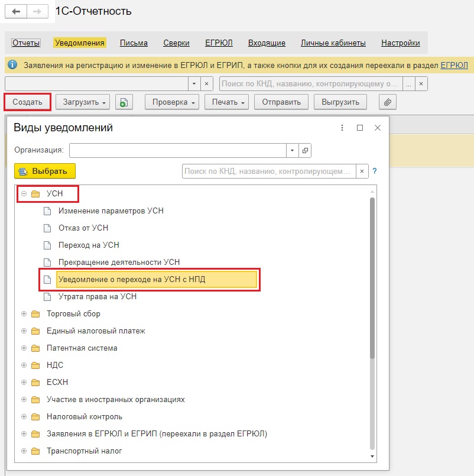The image size is (474, 476).
Task: Open the Личные кабинеты tab
Action: [333, 43]
